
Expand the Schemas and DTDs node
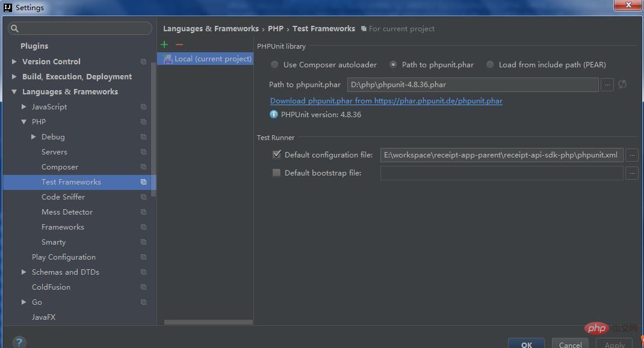tap(24, 272)
